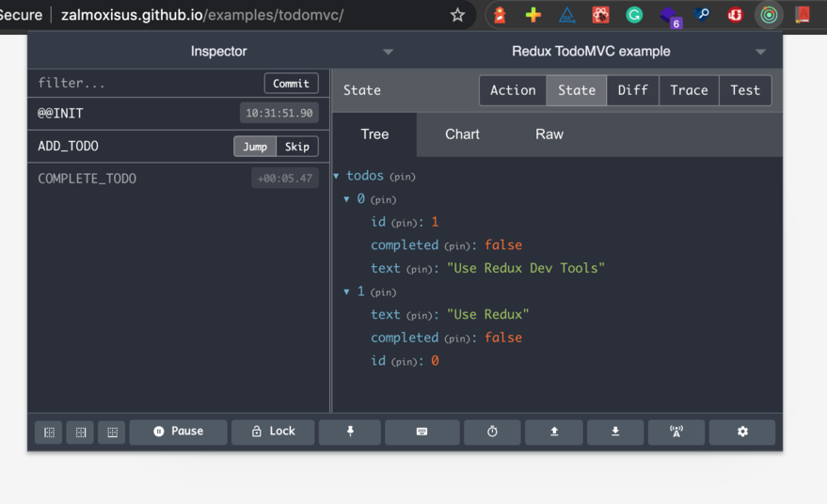Screen dimensions: 827x504
Task: Click the "Use Redux" text value
Action: pyautogui.click(x=487, y=315)
